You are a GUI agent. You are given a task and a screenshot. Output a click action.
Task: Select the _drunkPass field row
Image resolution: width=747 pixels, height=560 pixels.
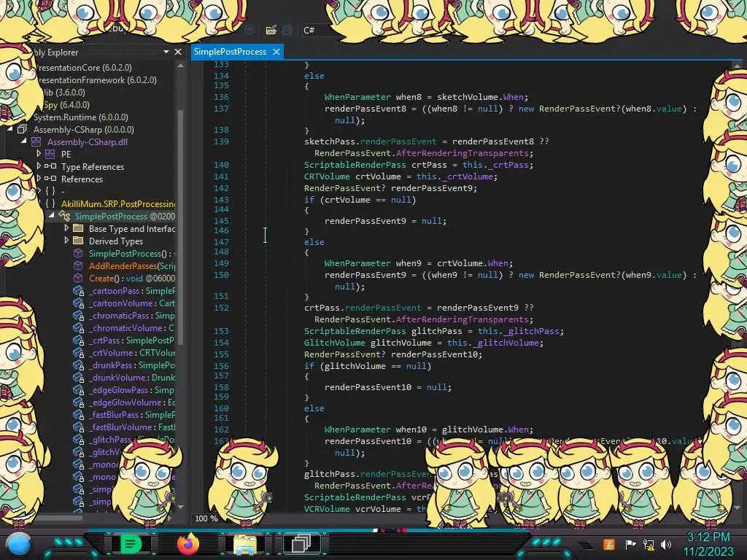tap(124, 365)
